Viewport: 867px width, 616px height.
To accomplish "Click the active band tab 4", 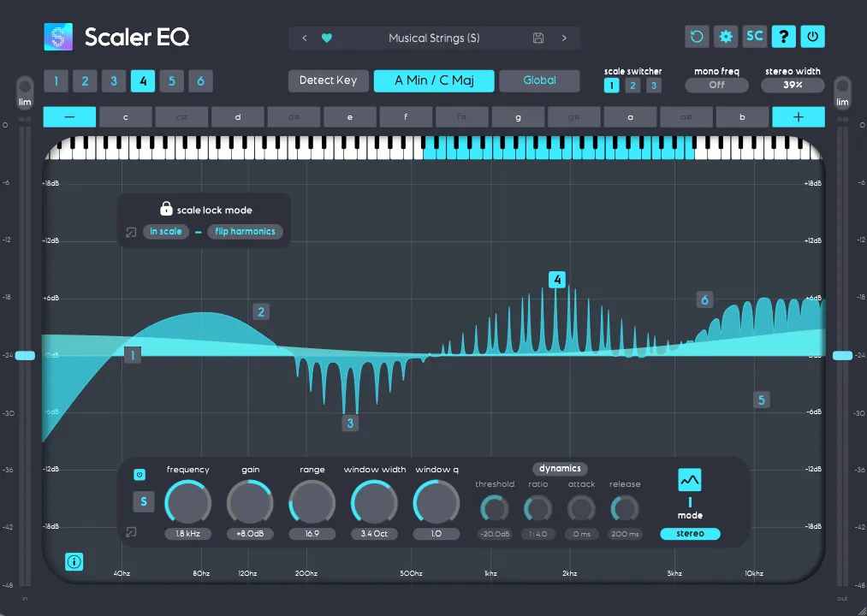I will [143, 81].
